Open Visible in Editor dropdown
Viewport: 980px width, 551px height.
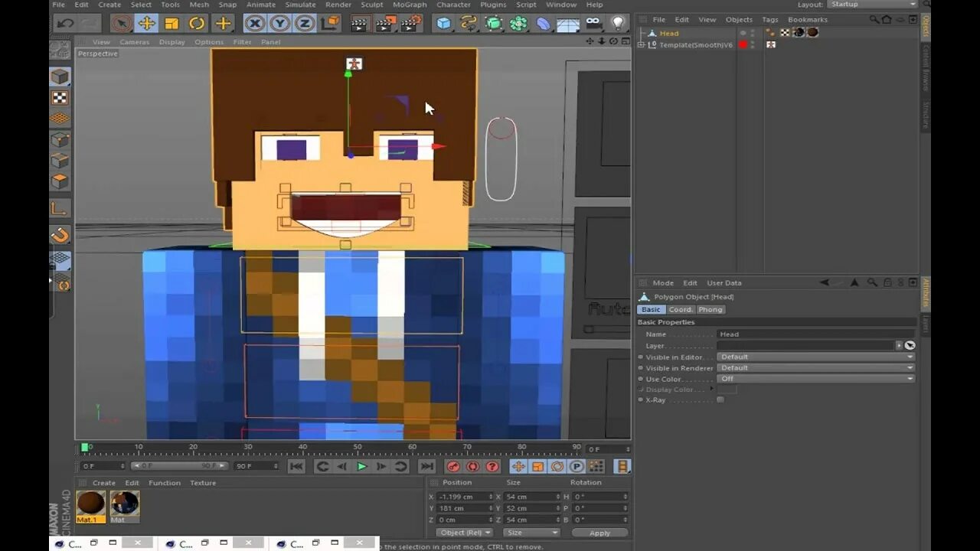(816, 357)
